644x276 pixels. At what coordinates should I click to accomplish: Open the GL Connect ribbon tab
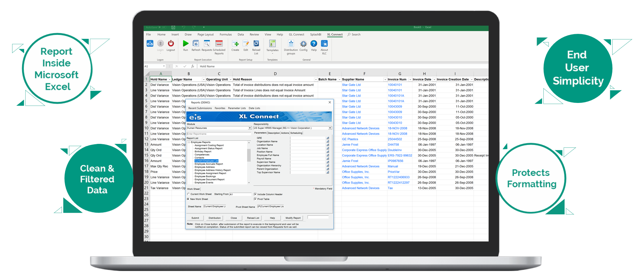pyautogui.click(x=297, y=35)
